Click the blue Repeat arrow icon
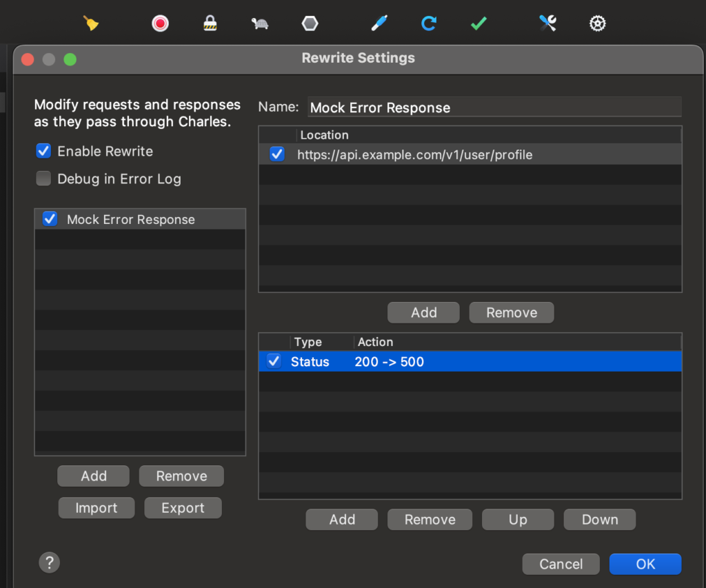Viewport: 706px width, 588px height. point(429,23)
